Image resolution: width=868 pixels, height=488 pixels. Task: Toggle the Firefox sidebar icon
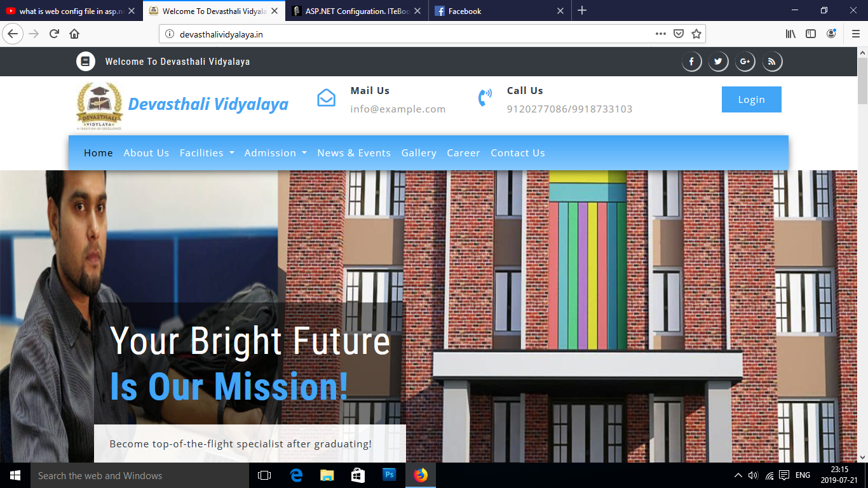point(811,34)
